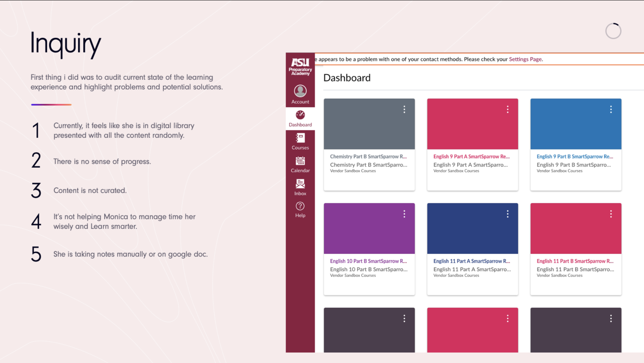Click 'Content is not curated.' text
This screenshot has height=363, width=644.
(x=90, y=190)
